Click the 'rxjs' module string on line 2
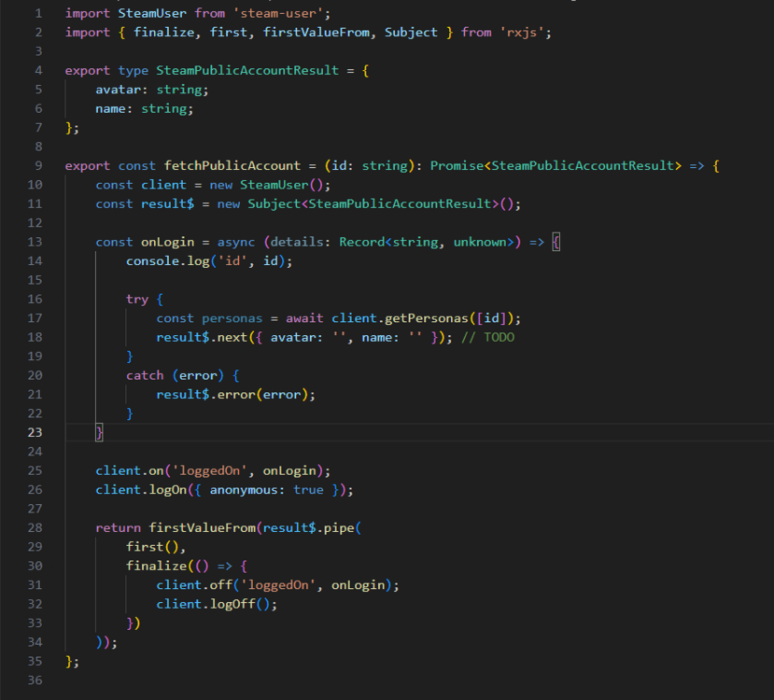This screenshot has width=774, height=700. click(526, 32)
